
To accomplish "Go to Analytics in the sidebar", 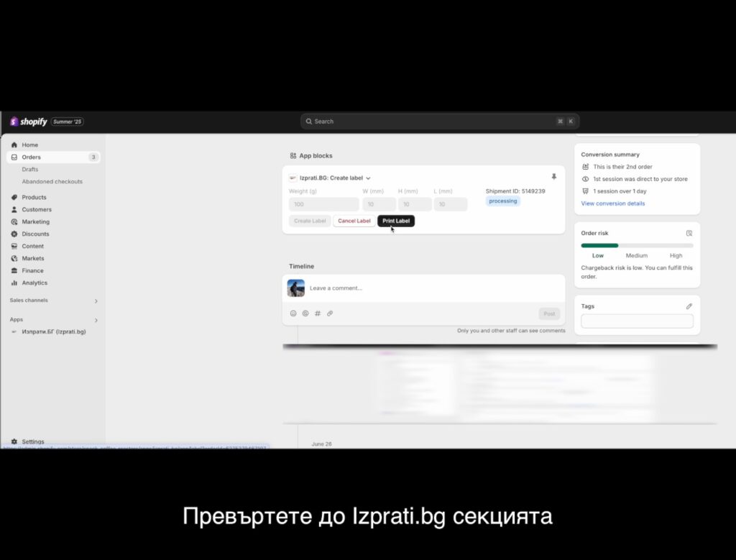I will click(x=34, y=283).
